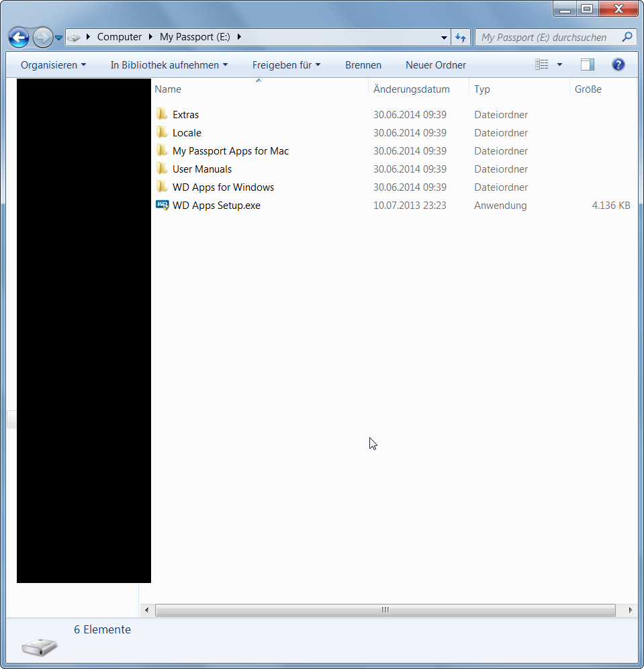Create a folder with Neuer Ordner
Screen dimensions: 644x669
435,64
